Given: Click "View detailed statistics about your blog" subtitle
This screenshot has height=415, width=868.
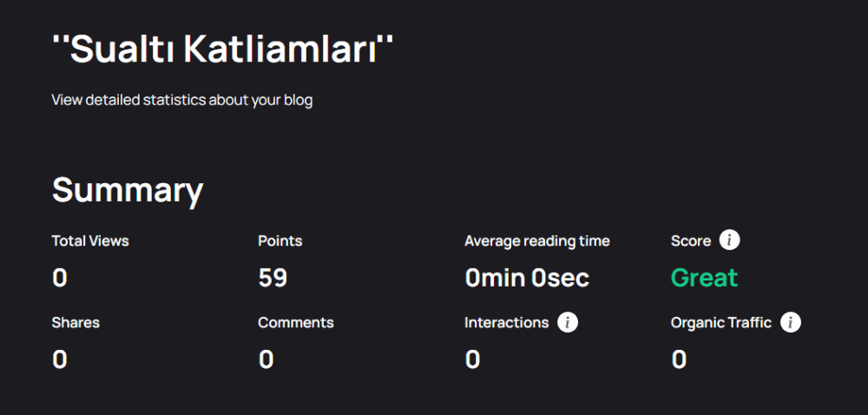Looking at the screenshot, I should pos(182,101).
